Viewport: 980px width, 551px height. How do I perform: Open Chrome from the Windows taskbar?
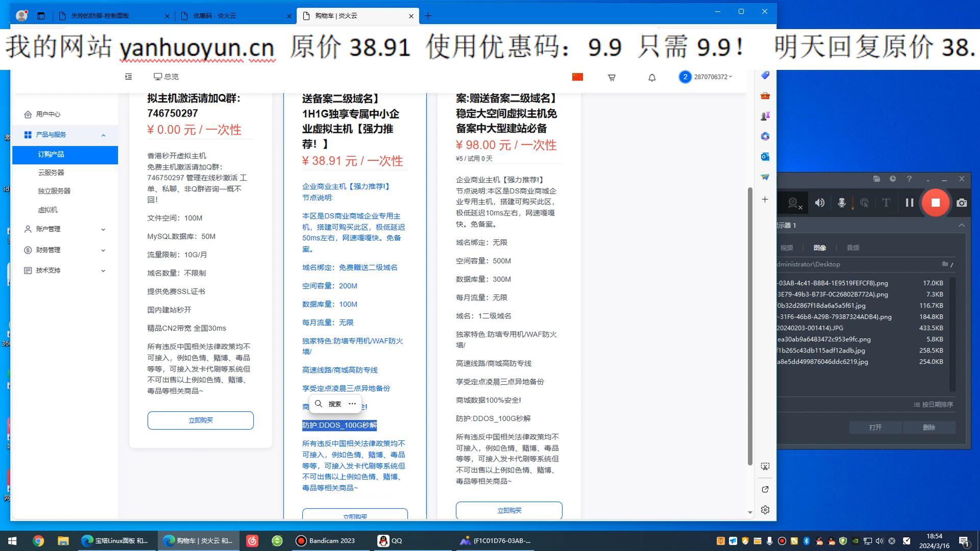38,541
